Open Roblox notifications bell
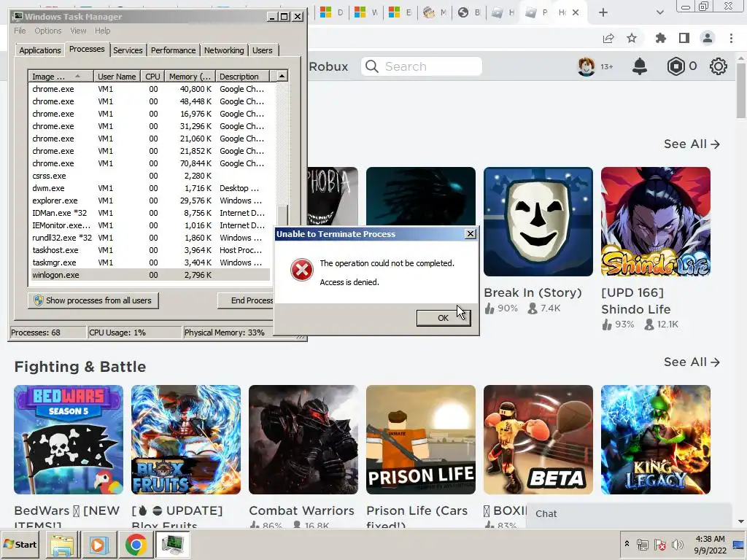 point(639,66)
